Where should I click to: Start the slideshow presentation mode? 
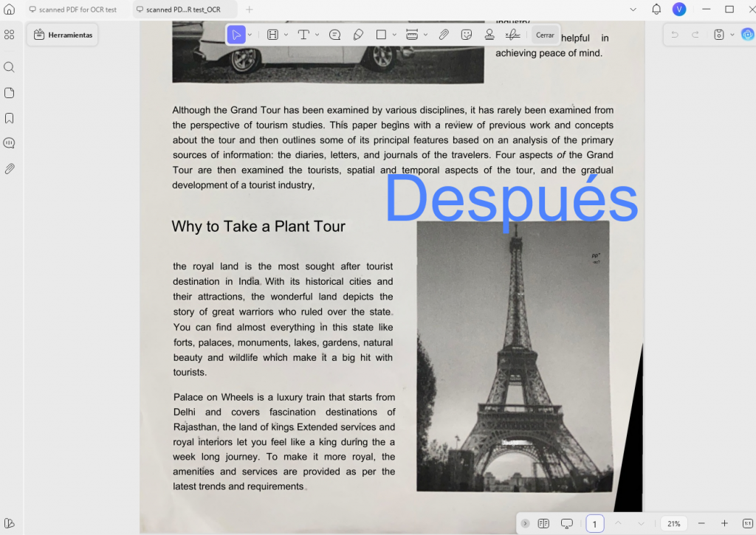pyautogui.click(x=567, y=523)
